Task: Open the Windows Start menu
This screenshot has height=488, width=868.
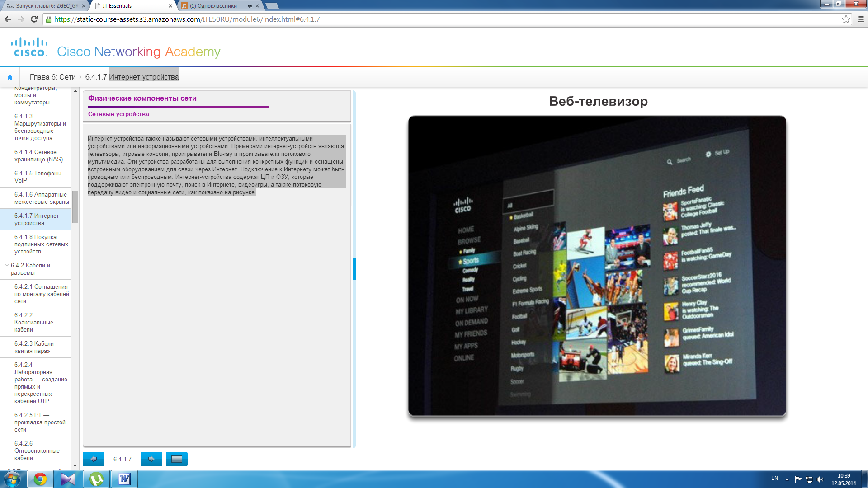Action: 12,479
